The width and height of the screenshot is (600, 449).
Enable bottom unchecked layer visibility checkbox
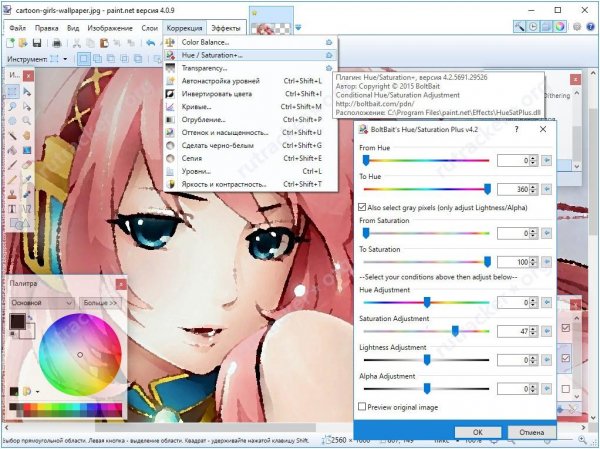click(566, 389)
